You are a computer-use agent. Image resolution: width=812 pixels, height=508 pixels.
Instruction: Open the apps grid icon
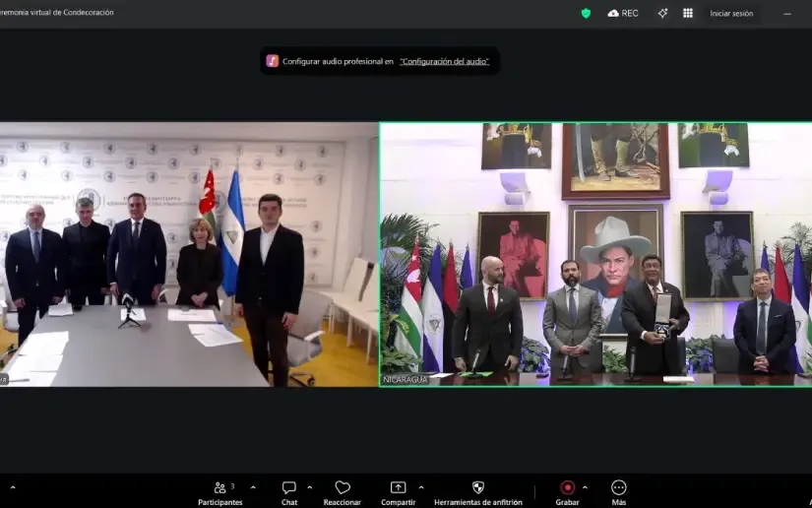tap(688, 13)
